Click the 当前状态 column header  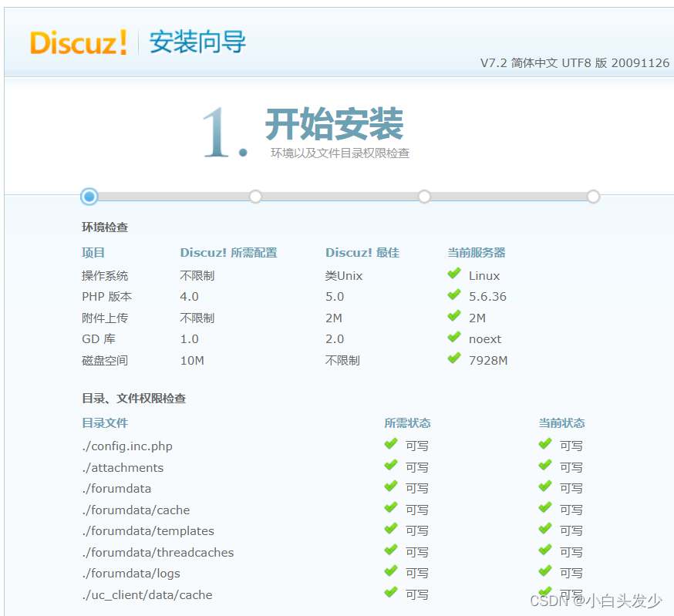click(562, 423)
